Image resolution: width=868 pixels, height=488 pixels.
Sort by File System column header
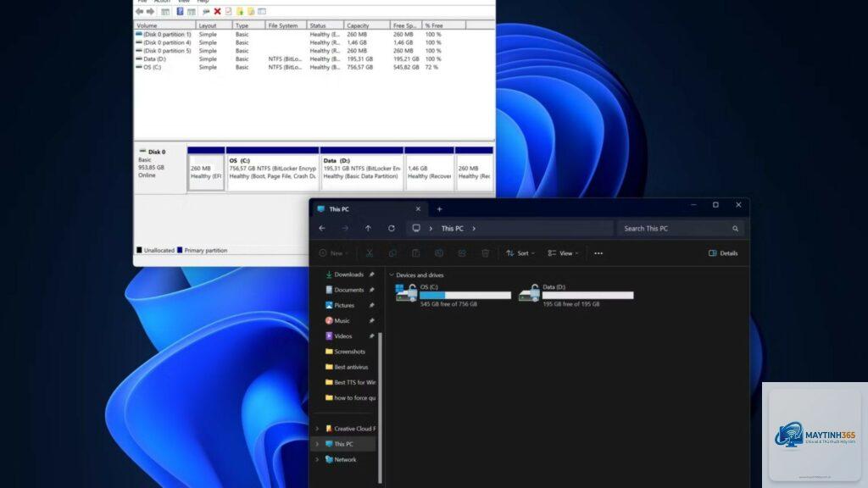pyautogui.click(x=286, y=25)
